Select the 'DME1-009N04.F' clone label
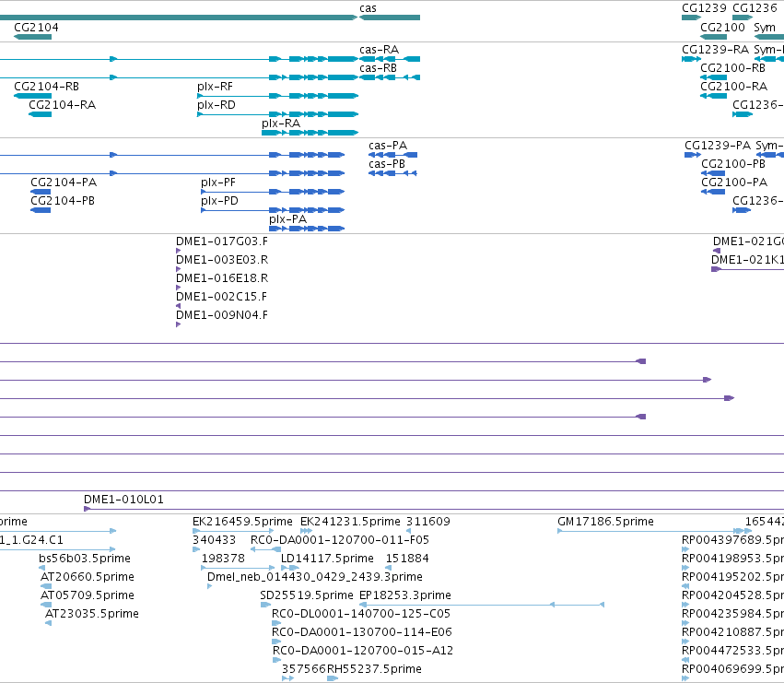This screenshot has width=784, height=683. pyautogui.click(x=221, y=315)
